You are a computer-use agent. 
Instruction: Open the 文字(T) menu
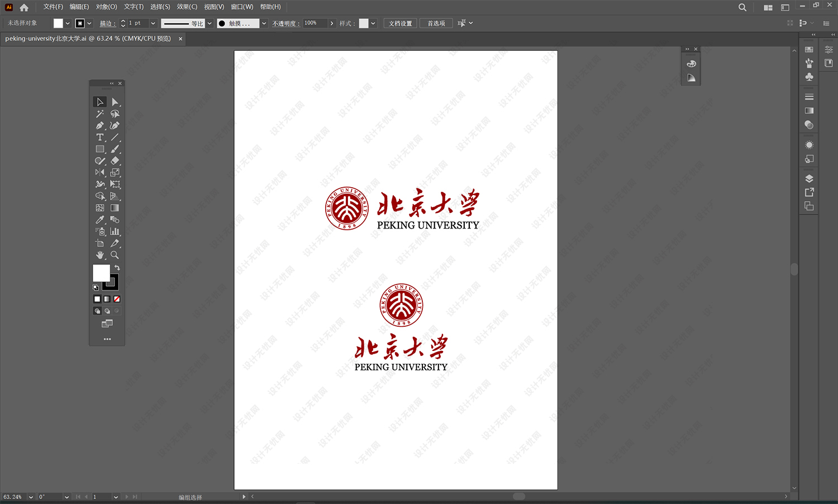coord(134,7)
